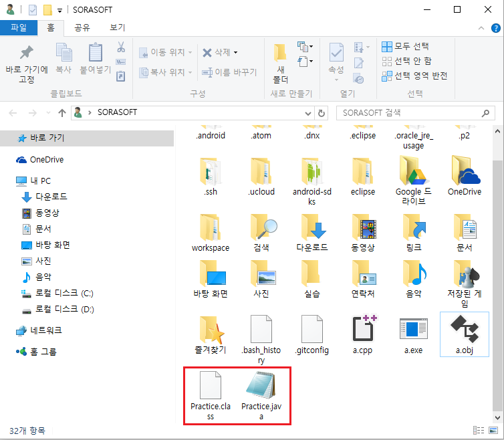504x440 pixels.
Task: Click 선택 안 함 select none
Action: (x=406, y=61)
